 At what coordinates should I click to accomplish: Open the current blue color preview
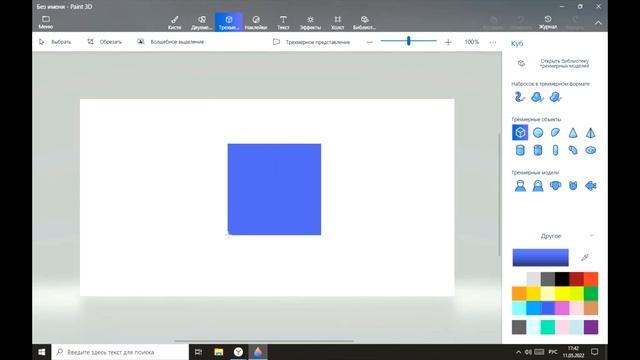(x=540, y=258)
